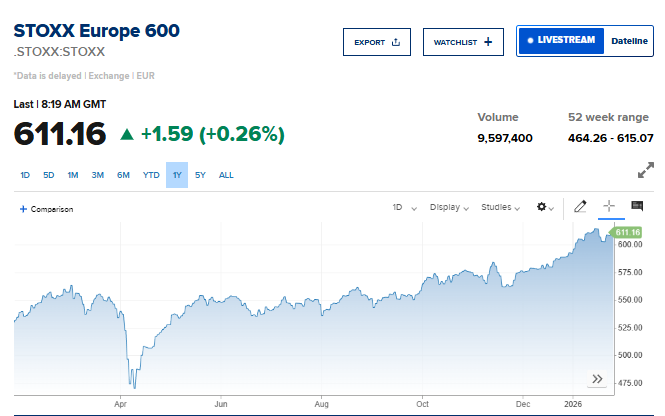Add a Comparison to the chart
Screen dimensions: 665x416
point(46,209)
